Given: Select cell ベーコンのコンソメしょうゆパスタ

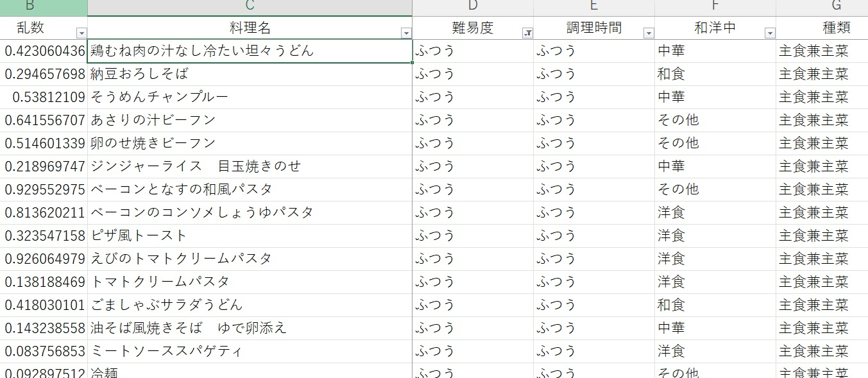Looking at the screenshot, I should tap(250, 213).
